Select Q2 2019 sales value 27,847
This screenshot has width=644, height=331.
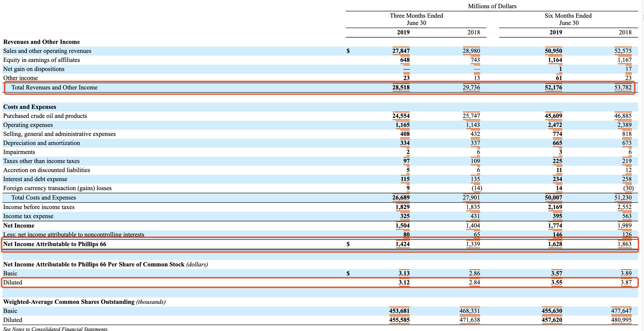(x=401, y=51)
